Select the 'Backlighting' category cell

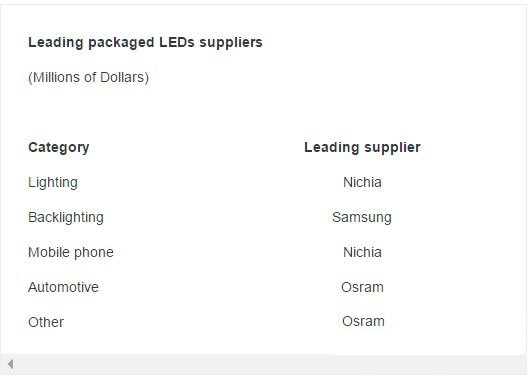(66, 217)
